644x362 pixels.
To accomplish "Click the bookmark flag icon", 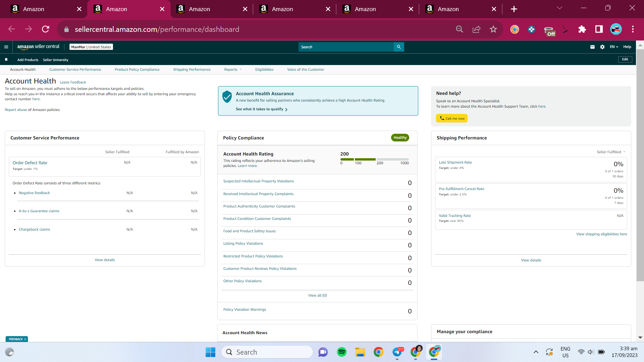I will pos(6,60).
